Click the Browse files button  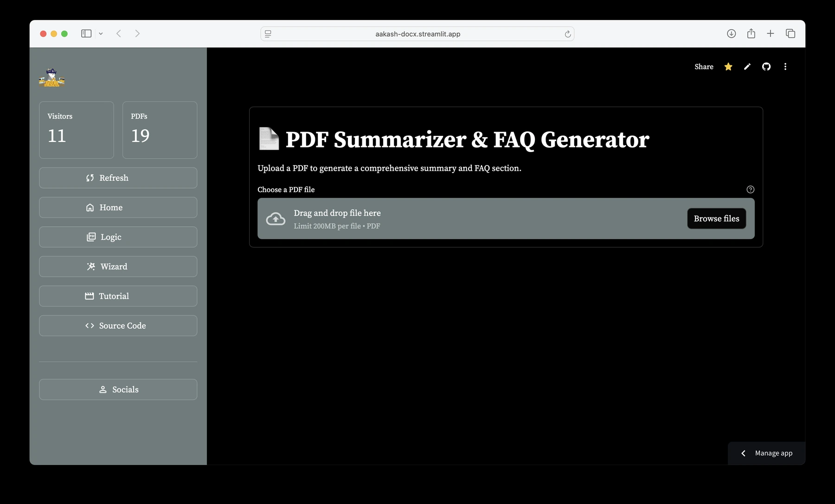point(717,218)
